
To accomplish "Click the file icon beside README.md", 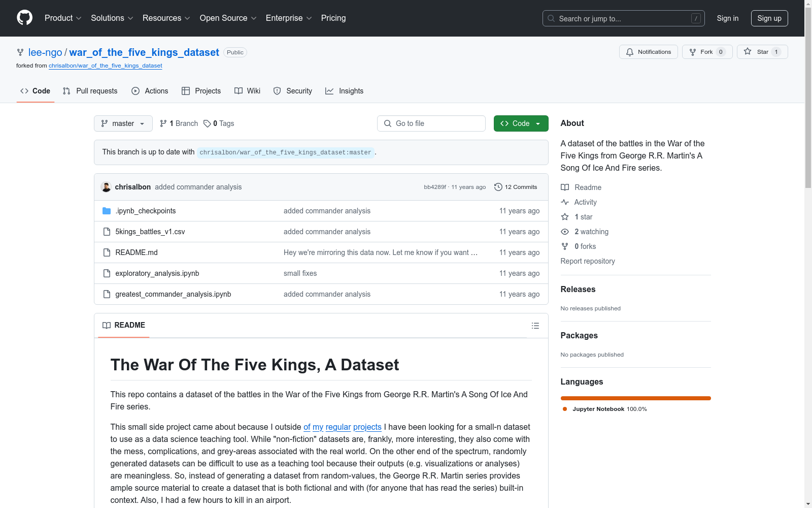I will (x=107, y=252).
